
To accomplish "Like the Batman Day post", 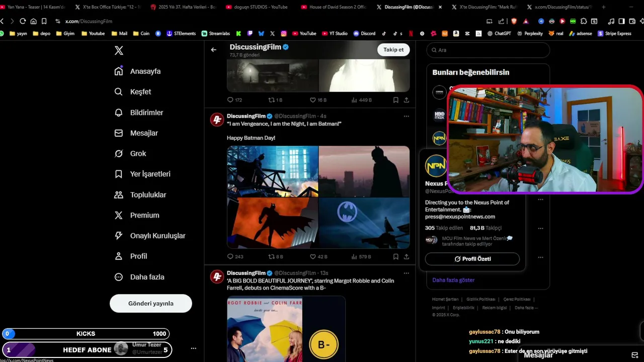I will tap(312, 256).
